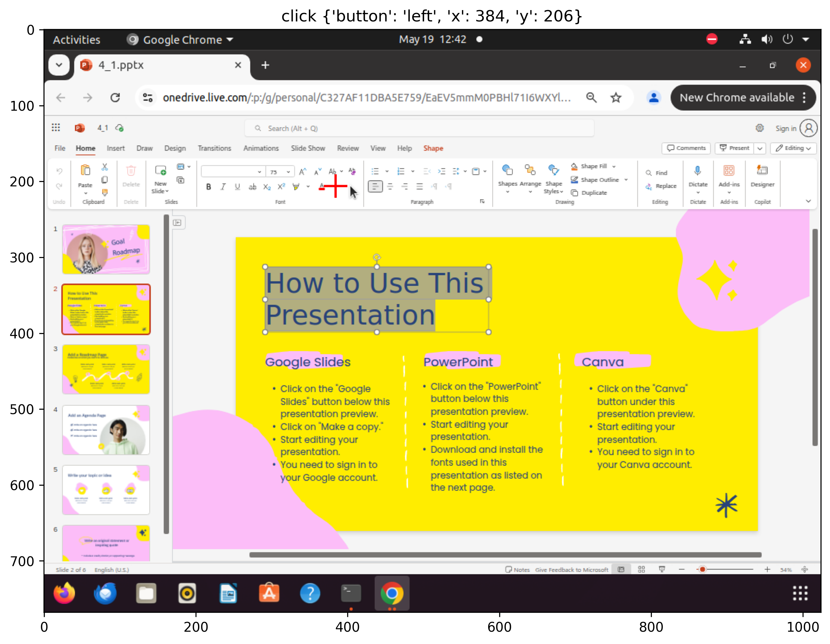This screenshot has height=644, width=830.
Task: Open the font size dropdown
Action: (289, 172)
